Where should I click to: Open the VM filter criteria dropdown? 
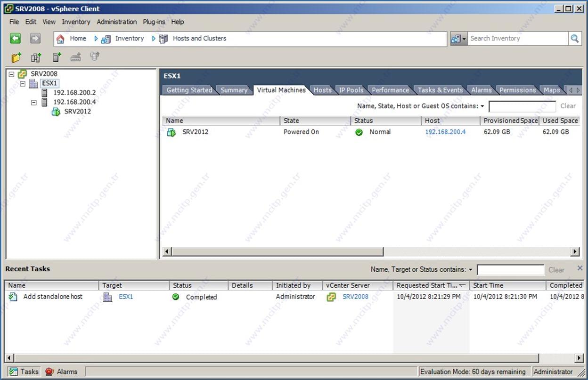(x=482, y=106)
